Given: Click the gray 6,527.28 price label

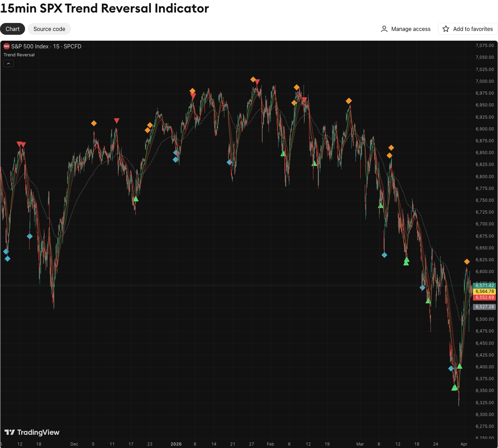Looking at the screenshot, I should pyautogui.click(x=484, y=307).
